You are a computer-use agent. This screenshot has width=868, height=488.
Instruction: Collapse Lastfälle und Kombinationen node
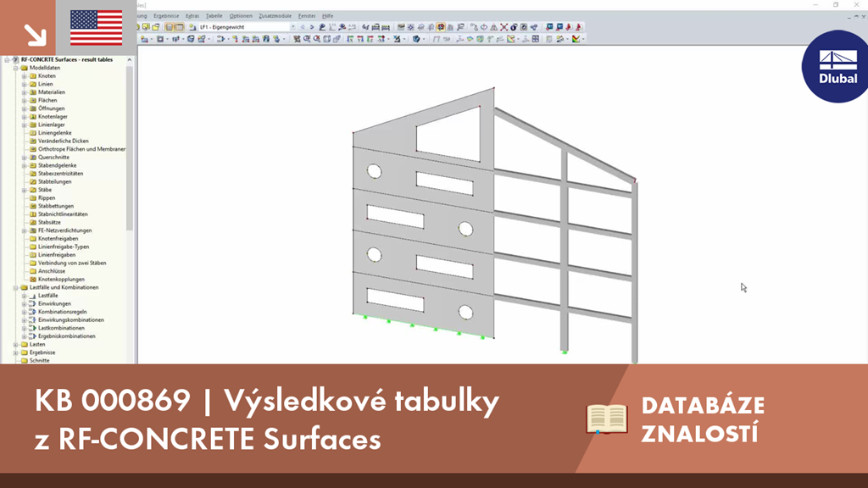tap(15, 288)
